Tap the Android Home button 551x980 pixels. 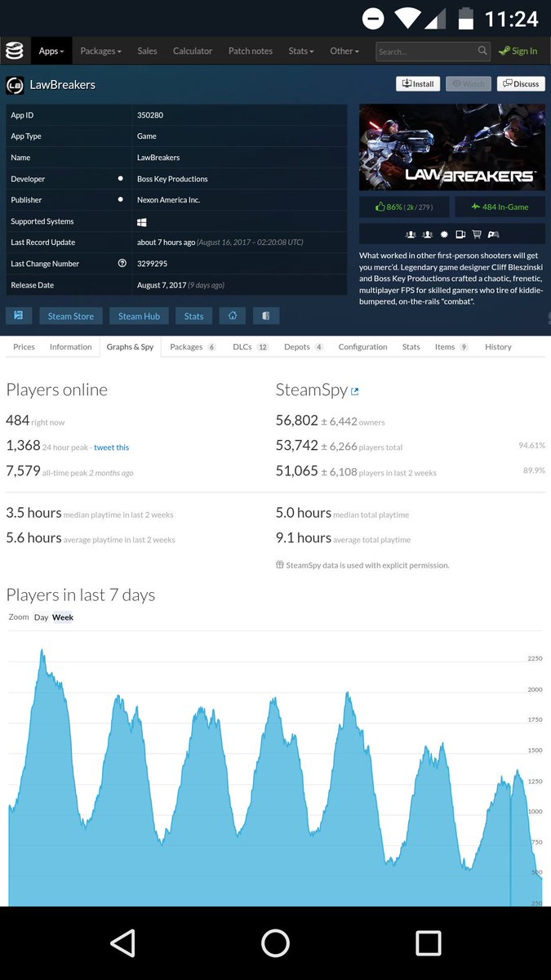pyautogui.click(x=275, y=943)
